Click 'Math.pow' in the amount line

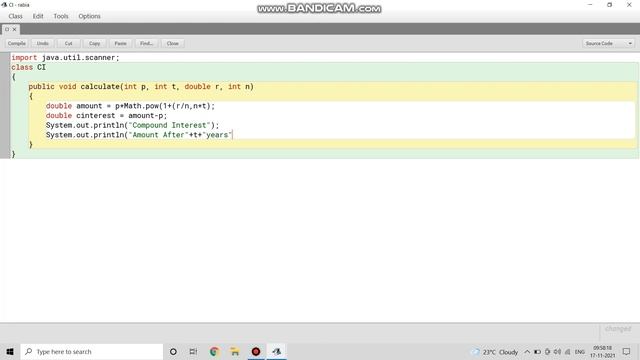click(x=141, y=106)
